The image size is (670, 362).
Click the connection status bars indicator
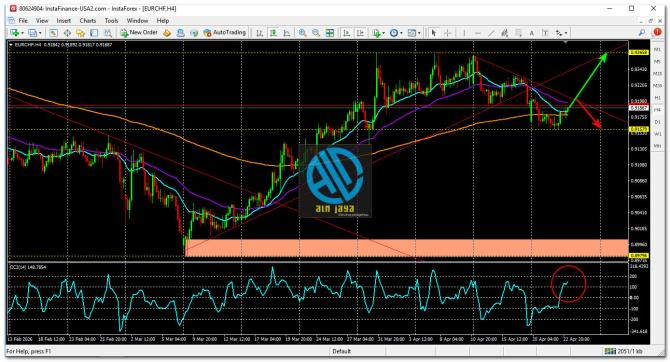click(609, 351)
